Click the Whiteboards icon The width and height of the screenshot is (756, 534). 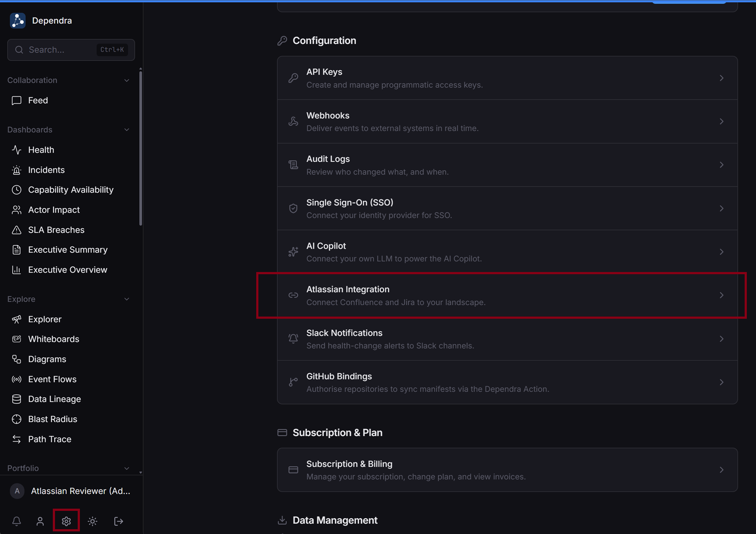[17, 339]
